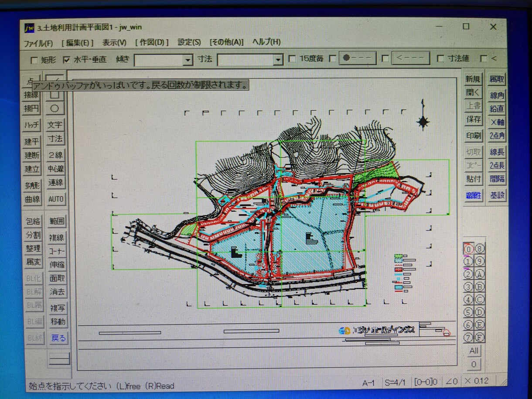Choose the 曲線 curve tool
Screen dimensions: 532x399
click(x=32, y=199)
